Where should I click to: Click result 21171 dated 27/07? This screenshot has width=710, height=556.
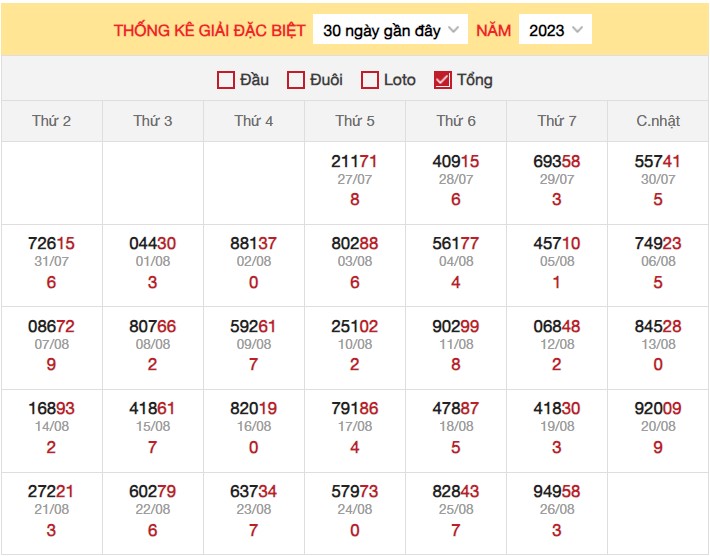pyautogui.click(x=355, y=161)
